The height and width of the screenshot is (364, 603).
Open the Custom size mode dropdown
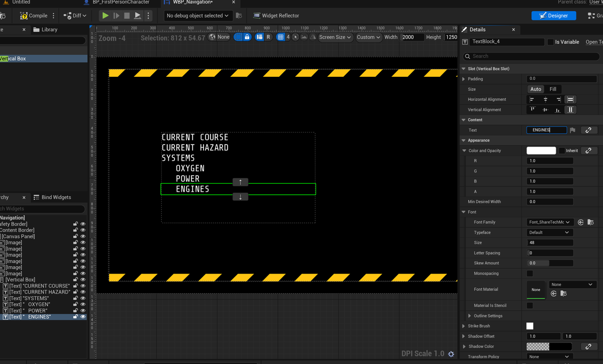(x=369, y=37)
